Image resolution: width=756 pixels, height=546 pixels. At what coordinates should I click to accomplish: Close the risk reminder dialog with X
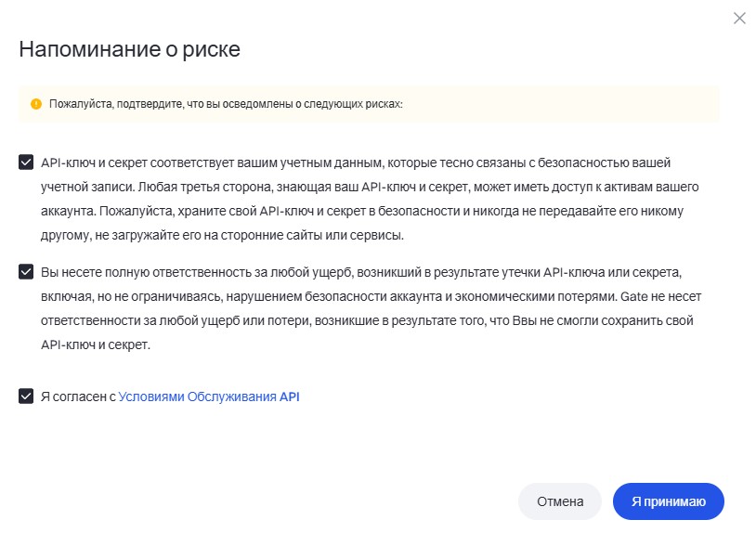pyautogui.click(x=739, y=19)
